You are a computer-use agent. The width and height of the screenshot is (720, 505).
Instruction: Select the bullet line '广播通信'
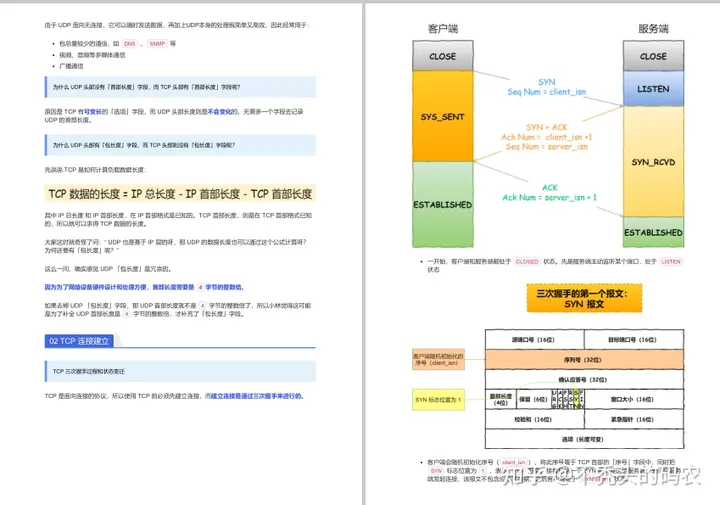coord(71,66)
